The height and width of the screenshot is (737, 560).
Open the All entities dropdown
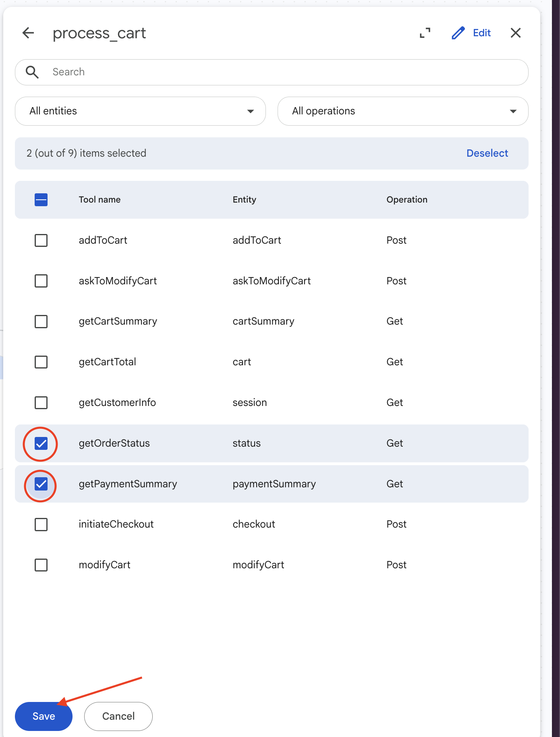140,111
